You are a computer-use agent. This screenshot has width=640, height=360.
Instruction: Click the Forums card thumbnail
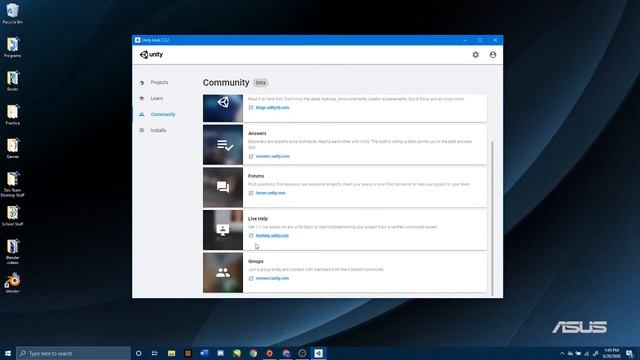click(x=223, y=187)
